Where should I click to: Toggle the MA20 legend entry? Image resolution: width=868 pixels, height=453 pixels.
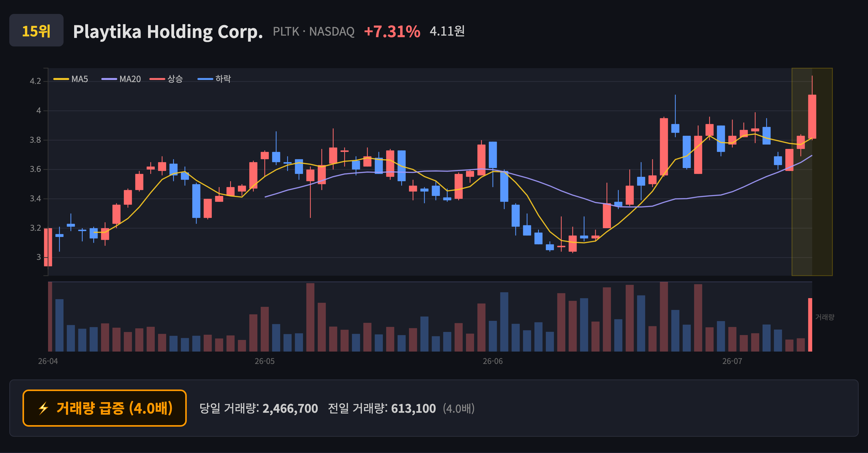click(x=121, y=79)
